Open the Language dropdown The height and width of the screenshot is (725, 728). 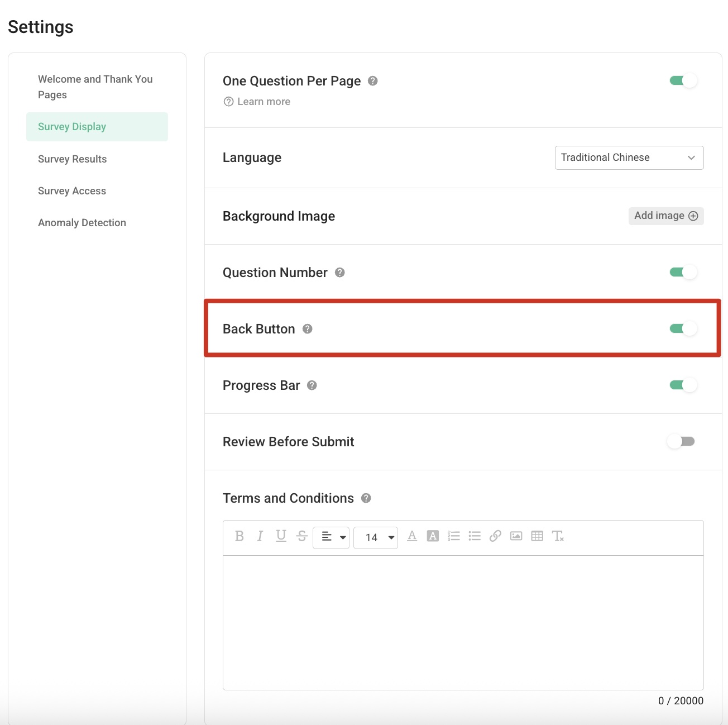[x=629, y=158]
